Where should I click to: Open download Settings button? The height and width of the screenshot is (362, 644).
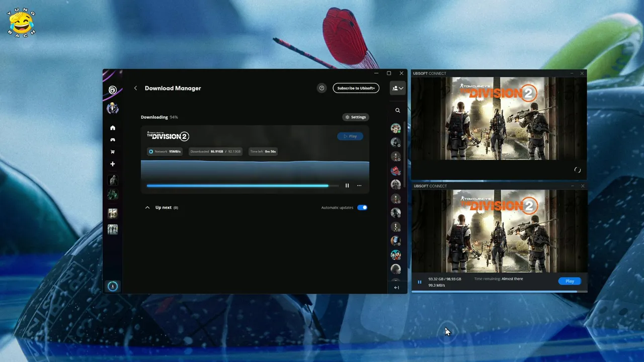tap(356, 117)
